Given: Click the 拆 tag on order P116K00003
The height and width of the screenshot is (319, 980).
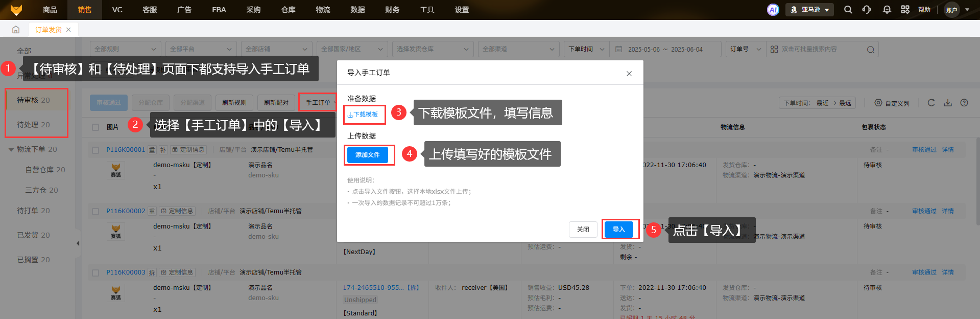Looking at the screenshot, I should [152, 272].
